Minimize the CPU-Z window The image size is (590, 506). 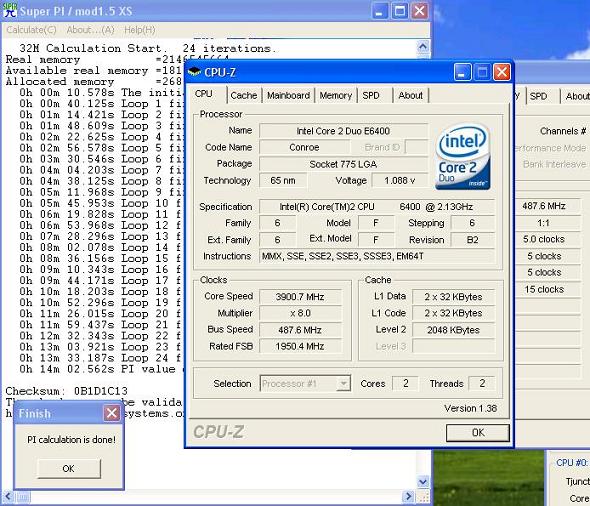pos(462,72)
